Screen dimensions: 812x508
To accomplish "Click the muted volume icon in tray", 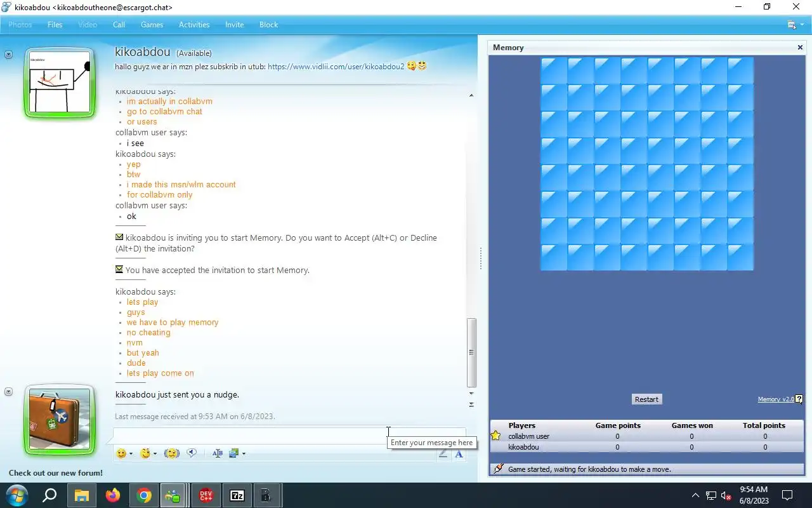I will pyautogui.click(x=727, y=495).
